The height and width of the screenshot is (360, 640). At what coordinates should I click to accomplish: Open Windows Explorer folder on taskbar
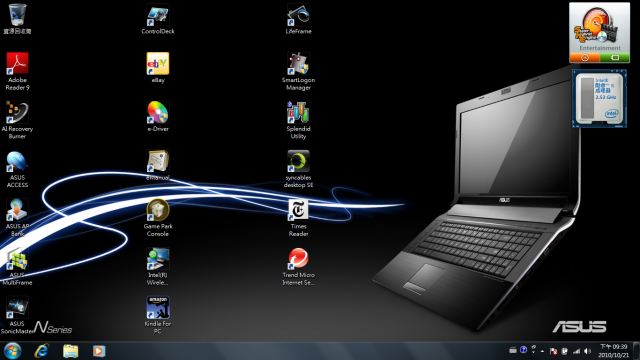71,351
